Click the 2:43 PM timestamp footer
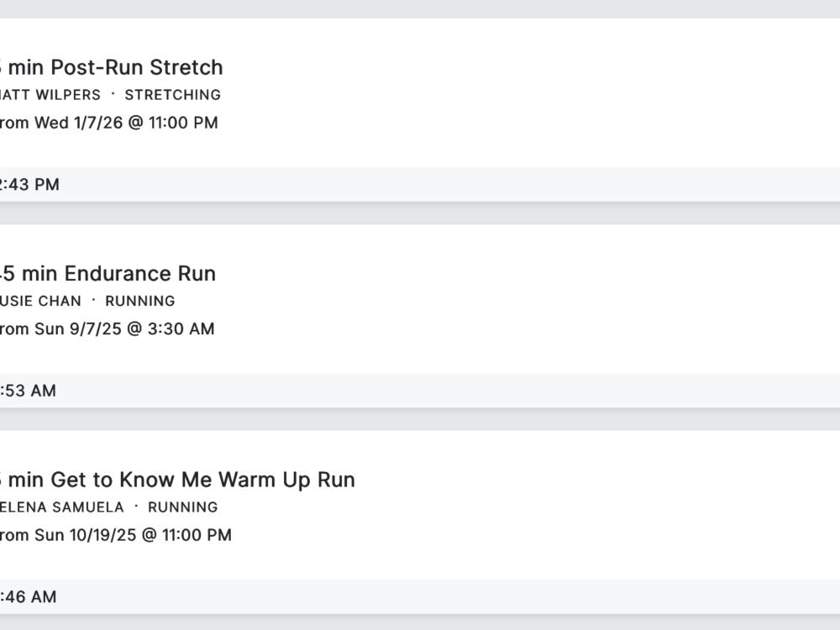The height and width of the screenshot is (630, 840). [x=30, y=185]
